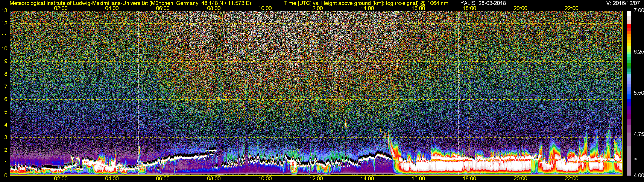The width and height of the screenshot is (644, 182).
Task: Click the 04:00 label on the top time axis
Action: pyautogui.click(x=112, y=8)
